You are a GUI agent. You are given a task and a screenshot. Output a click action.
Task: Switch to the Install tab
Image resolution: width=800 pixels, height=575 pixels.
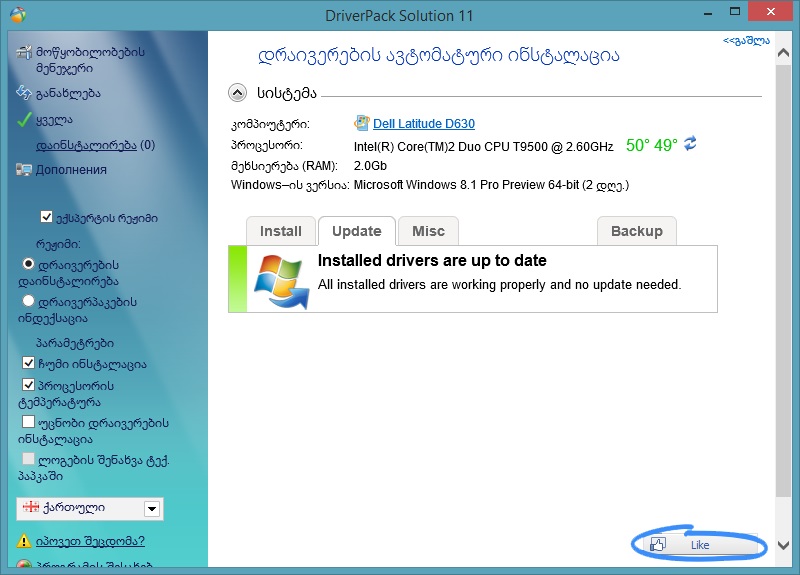(281, 231)
